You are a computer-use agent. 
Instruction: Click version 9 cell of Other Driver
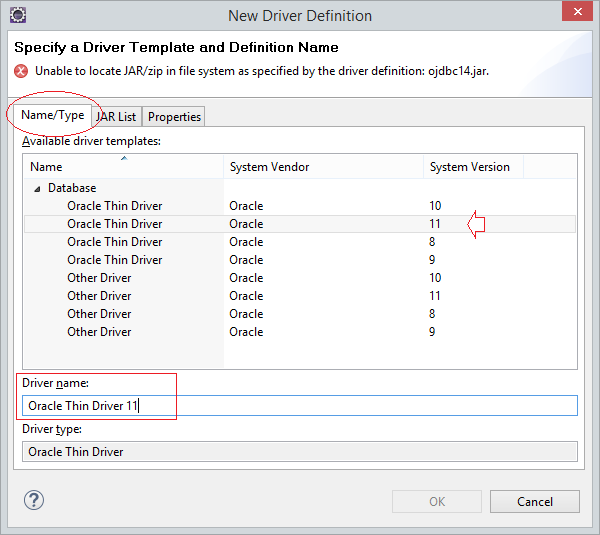point(432,332)
